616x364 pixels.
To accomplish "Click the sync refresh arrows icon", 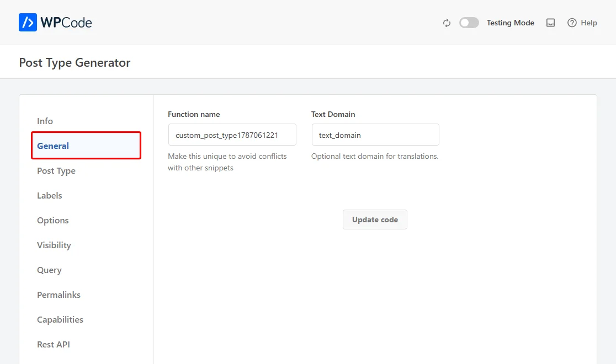I will [447, 23].
